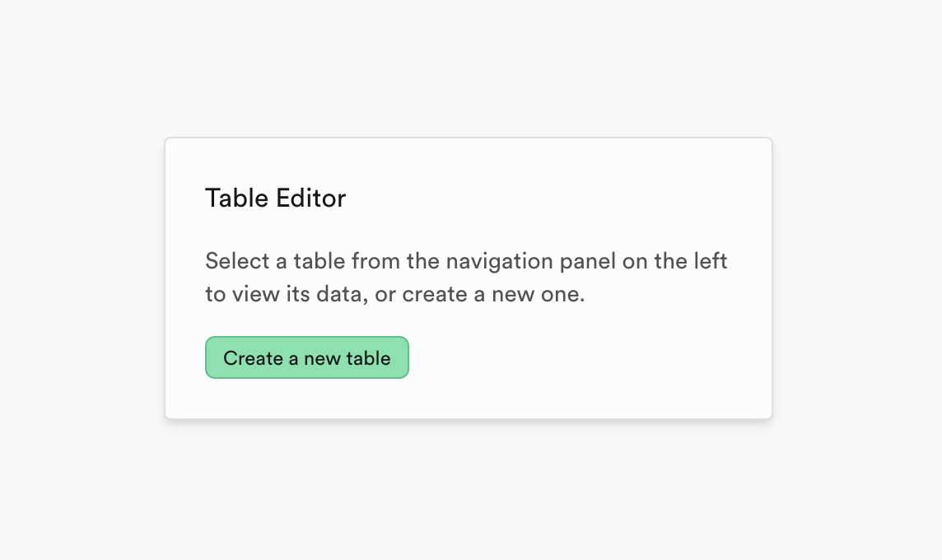Viewport: 942px width, 560px height.
Task: Click the word 'Table' in the heading
Action: [x=236, y=198]
